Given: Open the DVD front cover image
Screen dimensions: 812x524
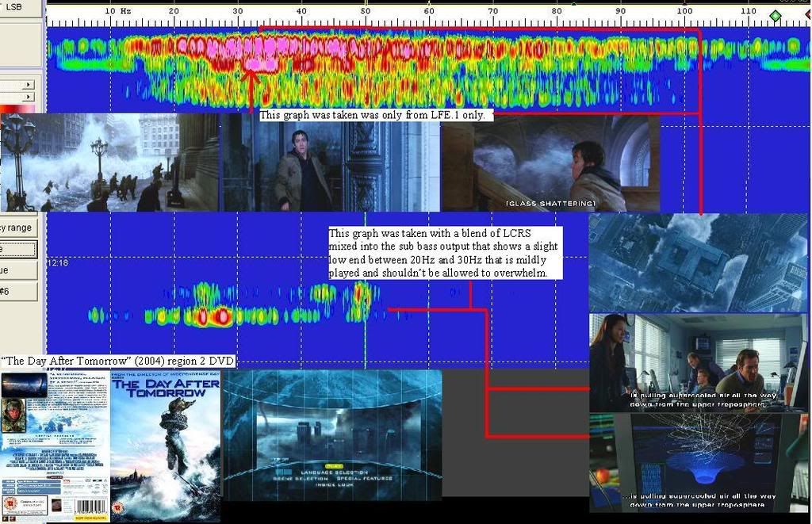Looking at the screenshot, I should 166,446.
